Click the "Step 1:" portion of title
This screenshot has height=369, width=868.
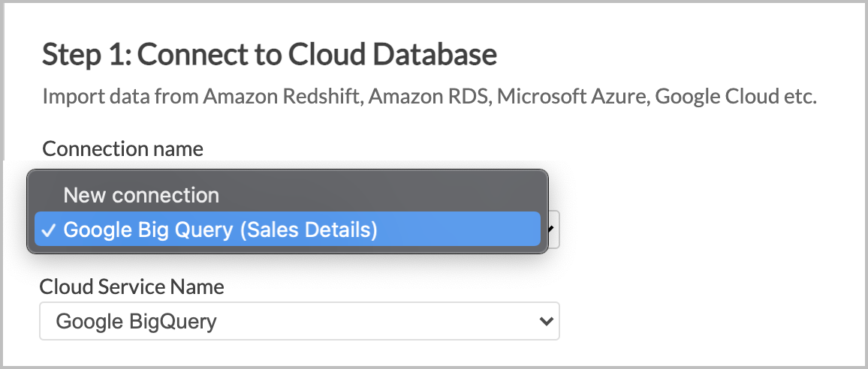coord(86,54)
